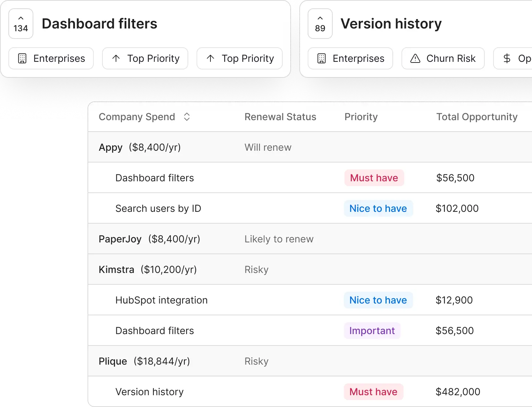Click the Risky status for Plique

click(x=256, y=361)
